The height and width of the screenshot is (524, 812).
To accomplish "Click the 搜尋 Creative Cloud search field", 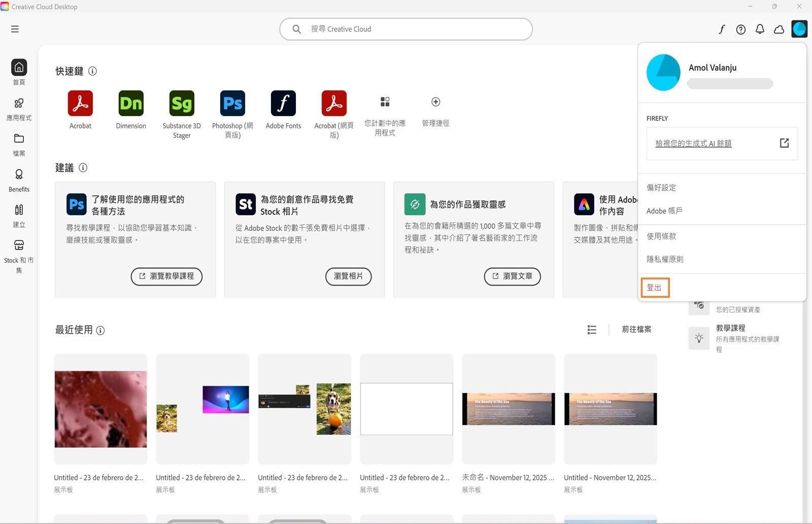I will [x=406, y=29].
